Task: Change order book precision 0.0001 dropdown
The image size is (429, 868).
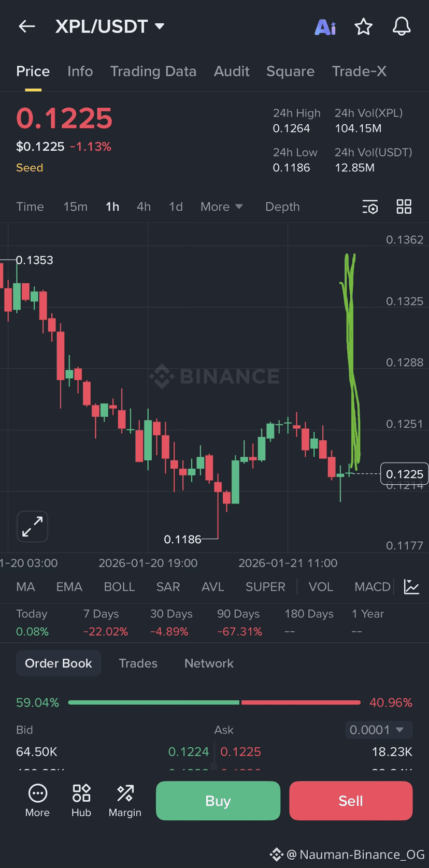Action: [379, 730]
